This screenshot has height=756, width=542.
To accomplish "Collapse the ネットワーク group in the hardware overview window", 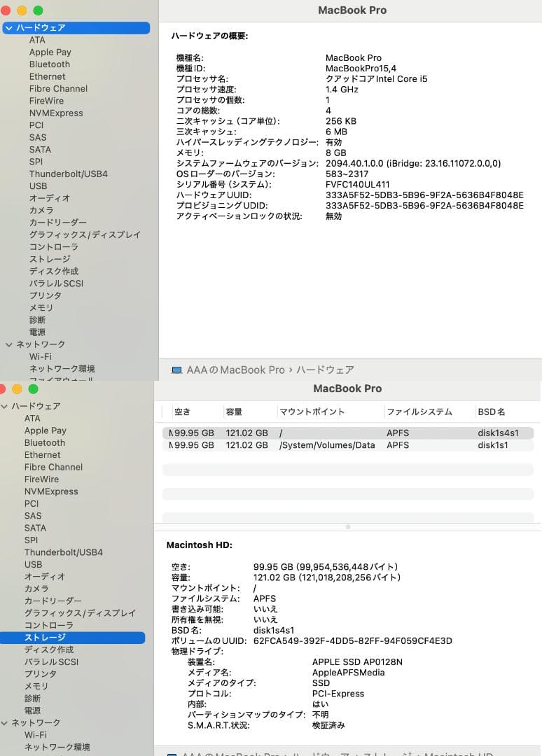I will click(8, 344).
